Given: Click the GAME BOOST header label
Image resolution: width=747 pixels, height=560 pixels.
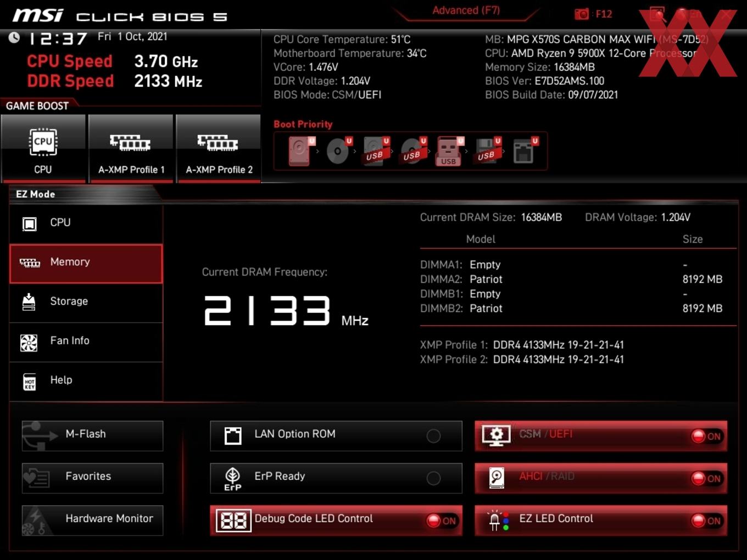Looking at the screenshot, I should point(37,106).
